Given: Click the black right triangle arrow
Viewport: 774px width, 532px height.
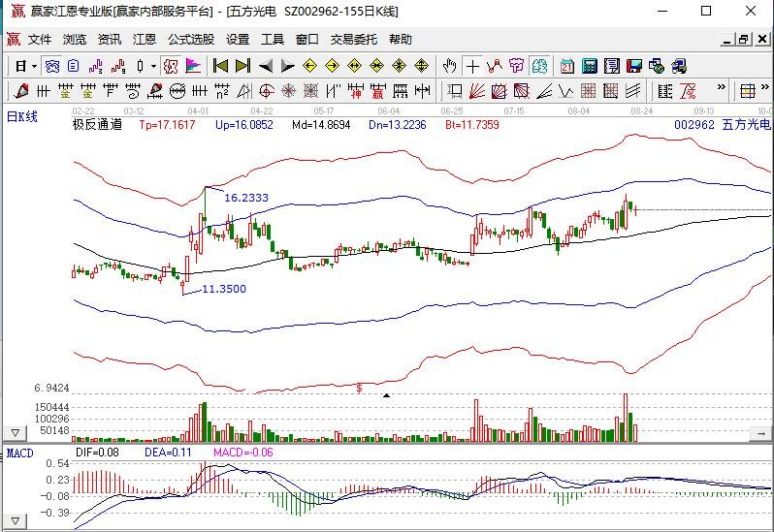Looking at the screenshot, I should 287,66.
